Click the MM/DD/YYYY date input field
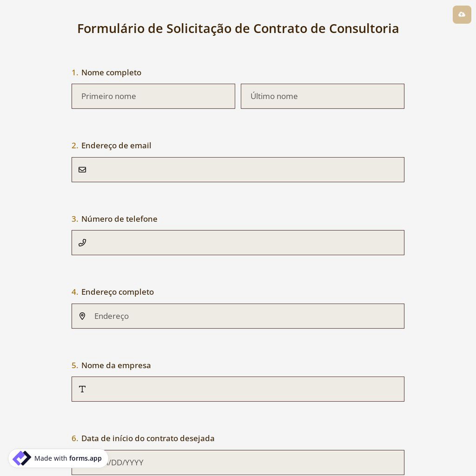The image size is (476, 476). point(238,462)
